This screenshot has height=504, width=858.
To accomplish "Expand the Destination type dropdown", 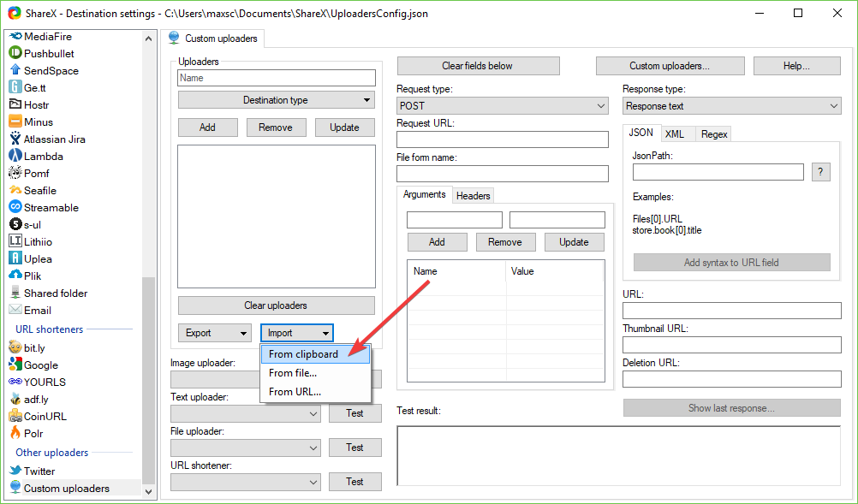I will pyautogui.click(x=276, y=100).
